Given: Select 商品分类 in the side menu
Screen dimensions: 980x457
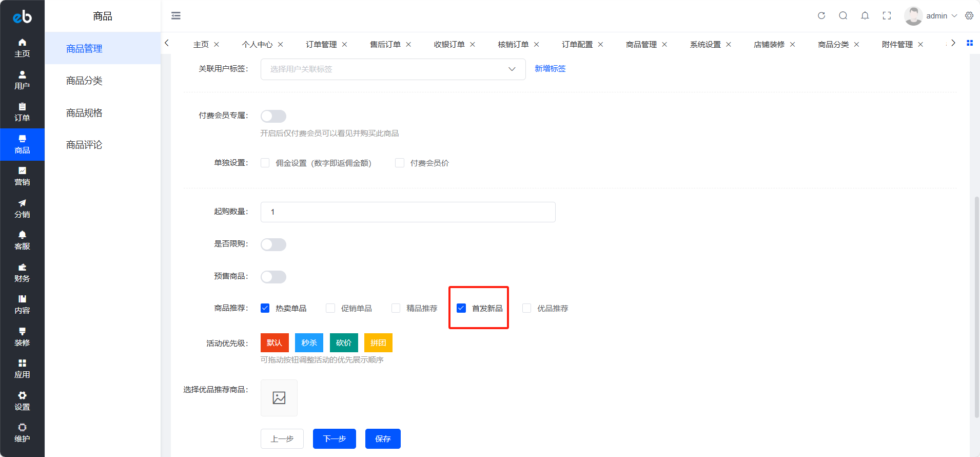Looking at the screenshot, I should pos(84,81).
